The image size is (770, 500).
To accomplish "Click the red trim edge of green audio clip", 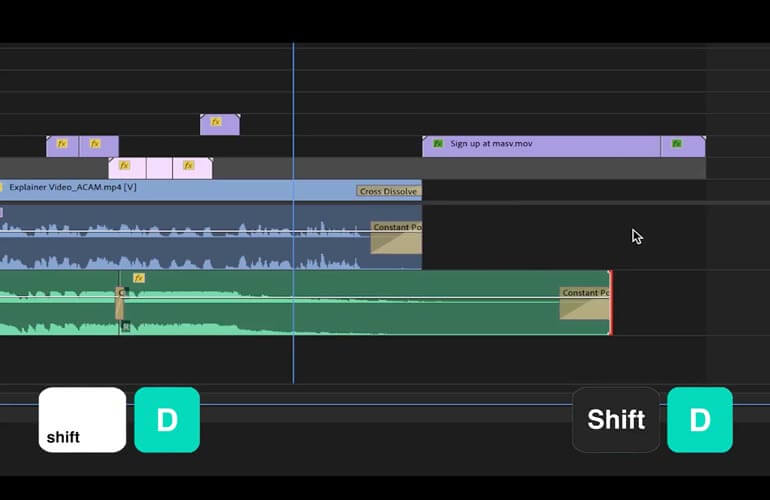I will point(611,303).
